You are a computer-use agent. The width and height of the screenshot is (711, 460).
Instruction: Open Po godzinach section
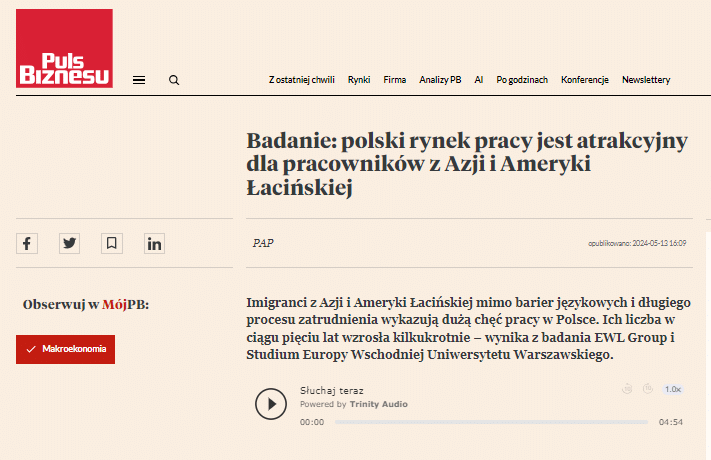tap(522, 80)
